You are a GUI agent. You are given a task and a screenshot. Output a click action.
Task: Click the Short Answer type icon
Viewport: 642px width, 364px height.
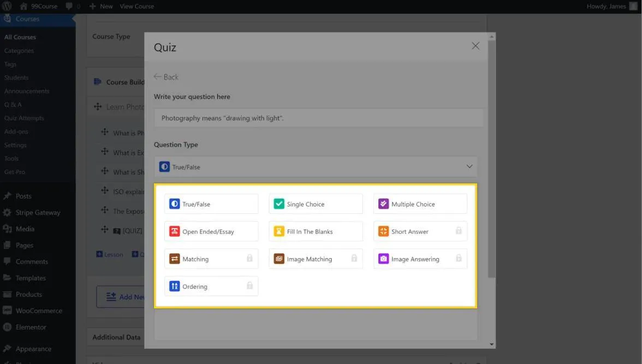tap(383, 231)
